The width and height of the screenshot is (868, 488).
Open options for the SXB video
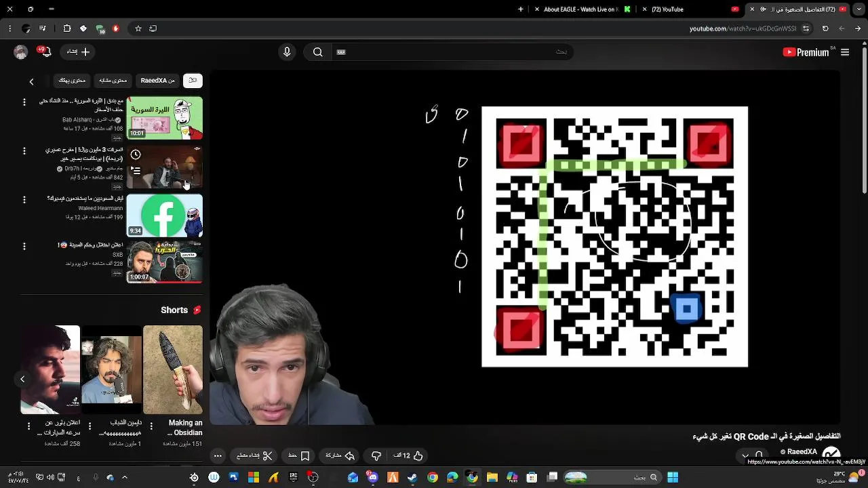point(24,246)
